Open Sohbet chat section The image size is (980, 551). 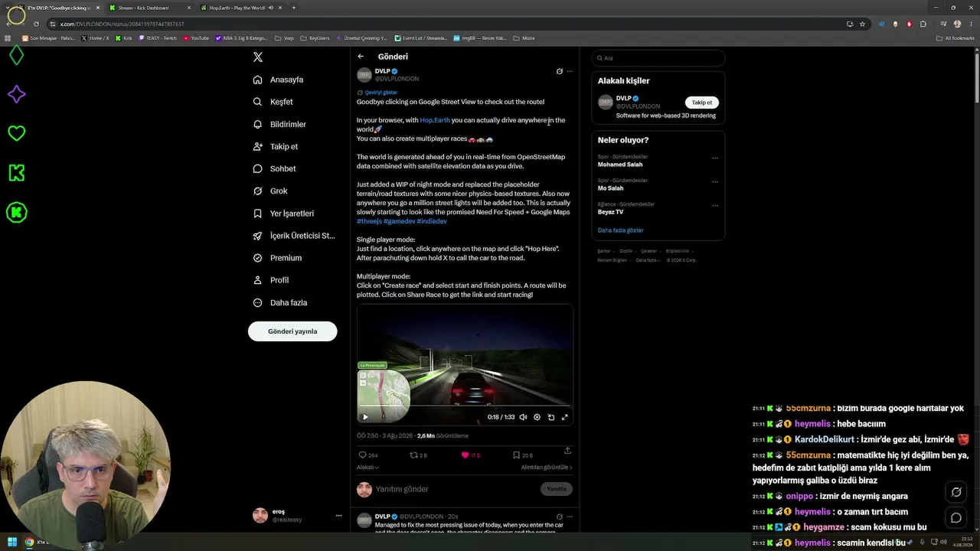[275, 168]
